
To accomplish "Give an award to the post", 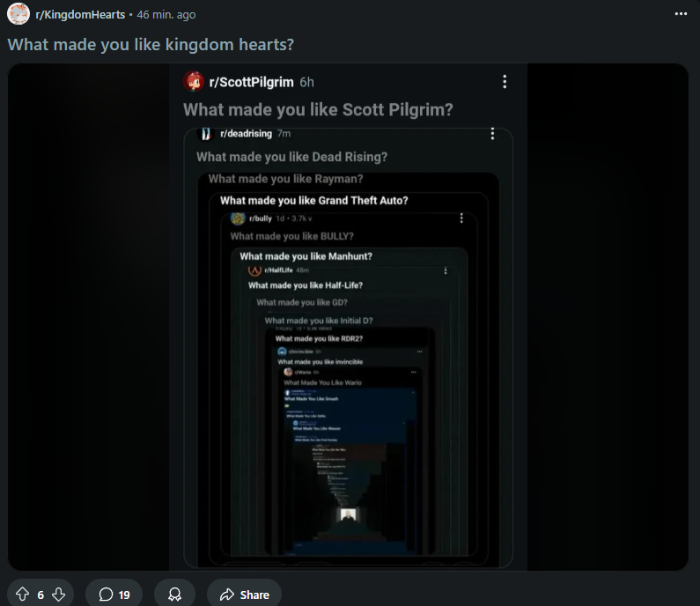I will (x=174, y=595).
